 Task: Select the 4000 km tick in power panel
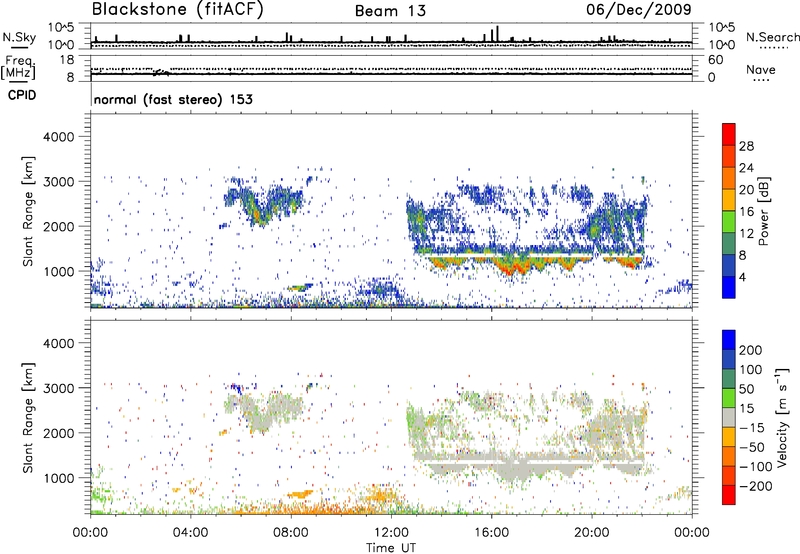point(58,137)
